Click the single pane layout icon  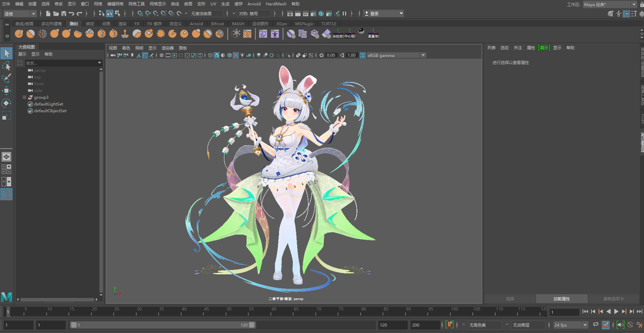click(6, 157)
